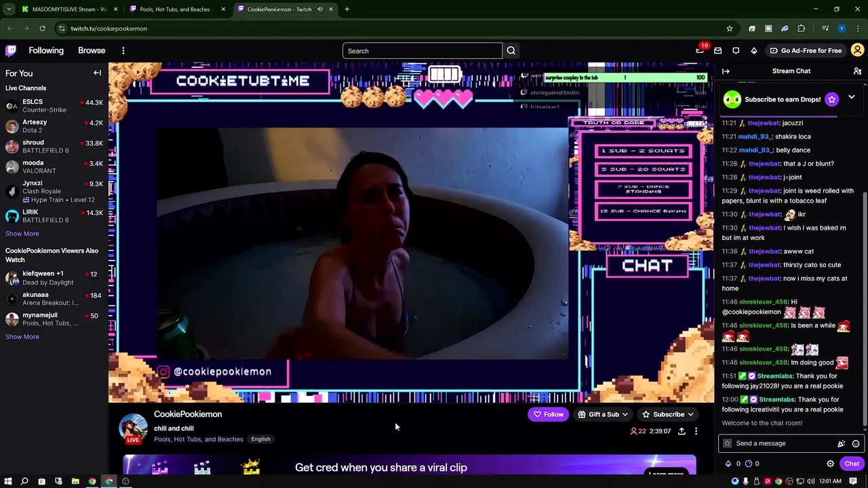Image resolution: width=868 pixels, height=488 pixels.
Task: Open shroud's BATTLEFIELD 6 channel
Action: tap(54, 146)
